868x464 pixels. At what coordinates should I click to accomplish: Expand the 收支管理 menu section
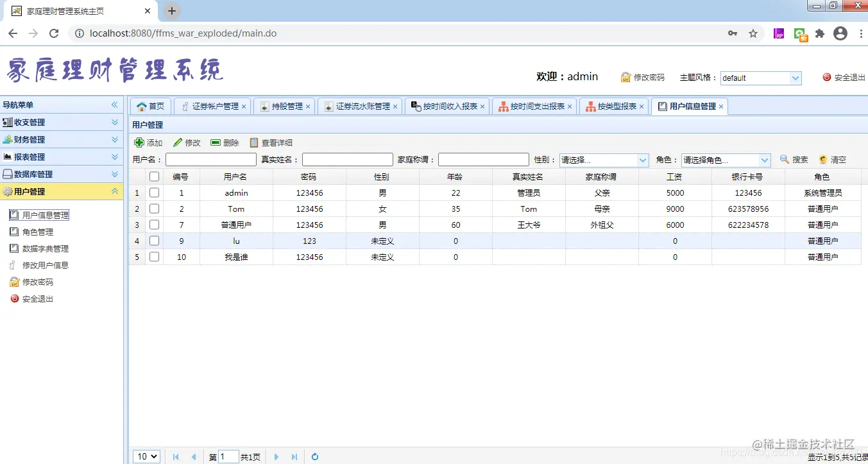(x=115, y=122)
